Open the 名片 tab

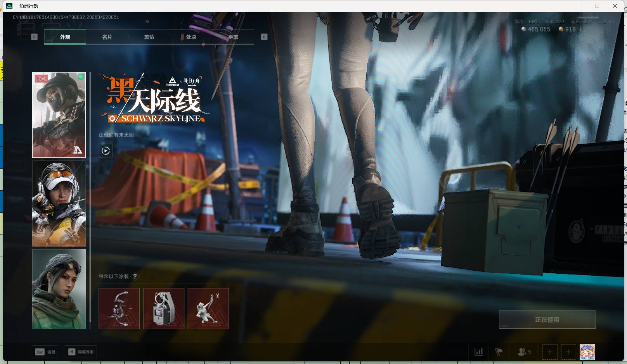107,37
